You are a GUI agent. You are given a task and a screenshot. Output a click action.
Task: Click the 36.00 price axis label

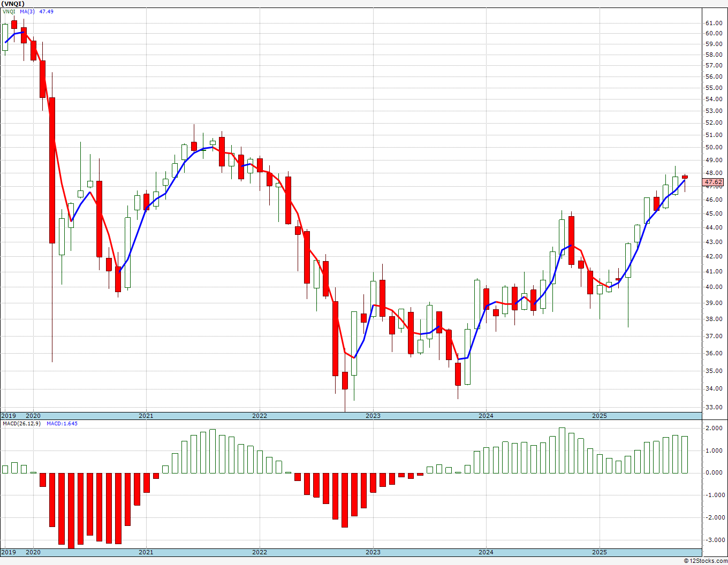[x=714, y=353]
